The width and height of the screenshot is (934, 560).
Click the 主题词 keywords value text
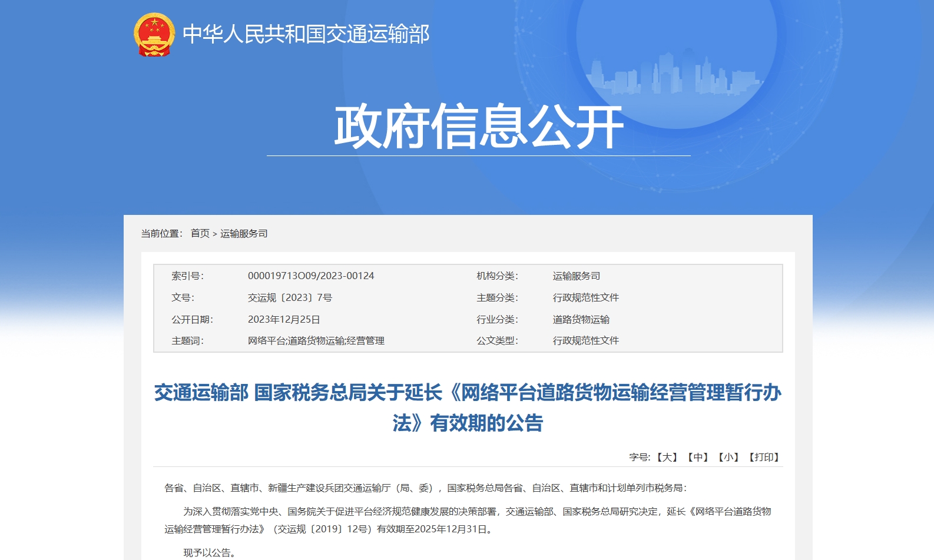[316, 341]
